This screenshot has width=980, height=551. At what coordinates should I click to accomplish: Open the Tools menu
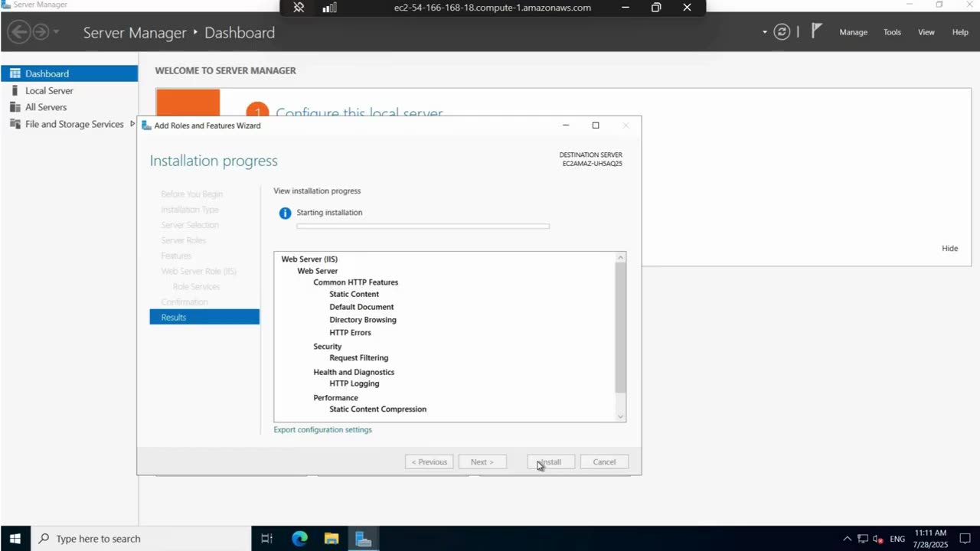point(892,32)
